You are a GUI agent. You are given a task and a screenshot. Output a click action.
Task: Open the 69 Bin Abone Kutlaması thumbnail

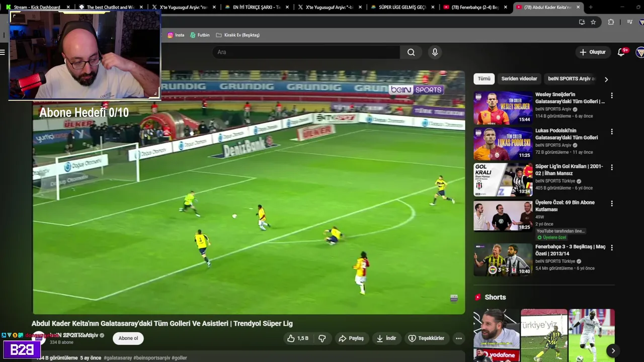point(503,216)
